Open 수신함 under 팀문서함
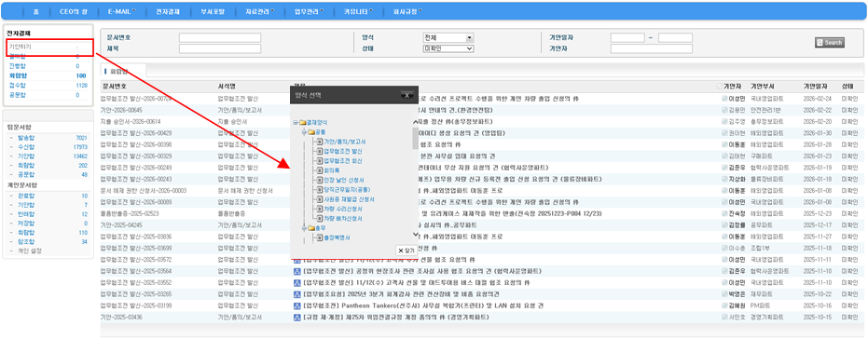 point(26,147)
